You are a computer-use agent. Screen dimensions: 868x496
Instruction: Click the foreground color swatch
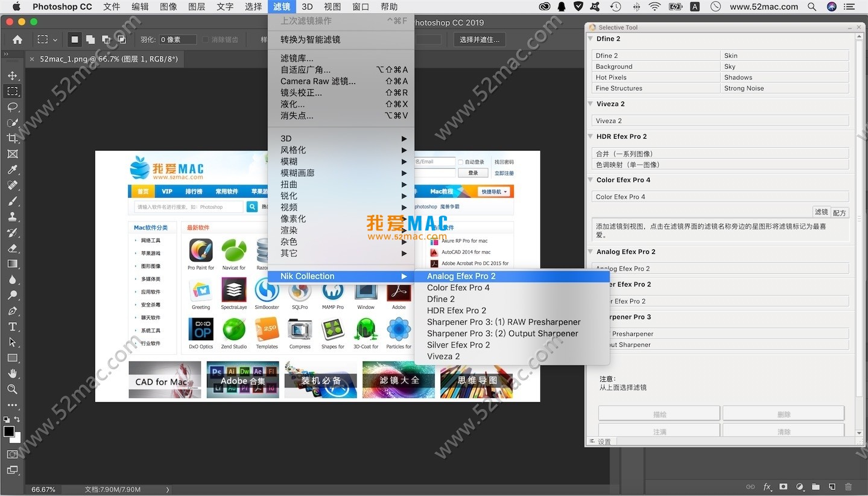point(8,431)
